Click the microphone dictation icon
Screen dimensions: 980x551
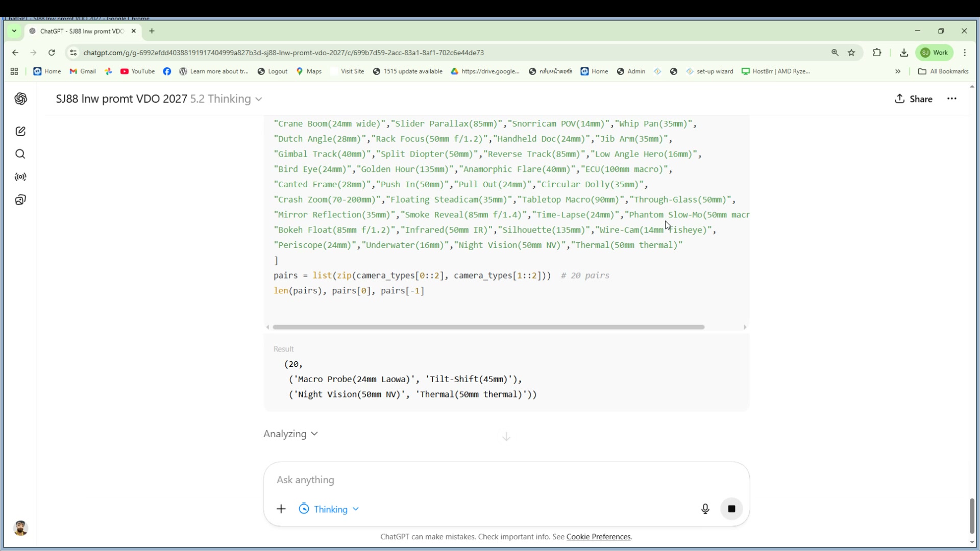[705, 509]
